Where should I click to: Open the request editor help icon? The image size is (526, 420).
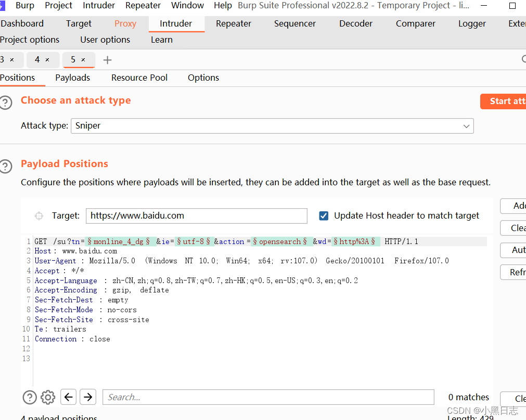point(30,397)
